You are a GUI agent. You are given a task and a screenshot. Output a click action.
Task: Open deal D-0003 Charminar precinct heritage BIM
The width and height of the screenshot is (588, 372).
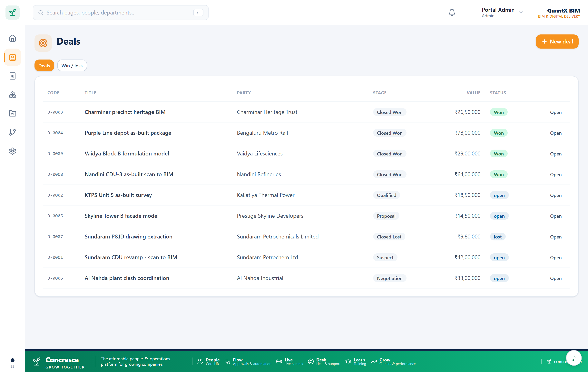(x=307, y=112)
